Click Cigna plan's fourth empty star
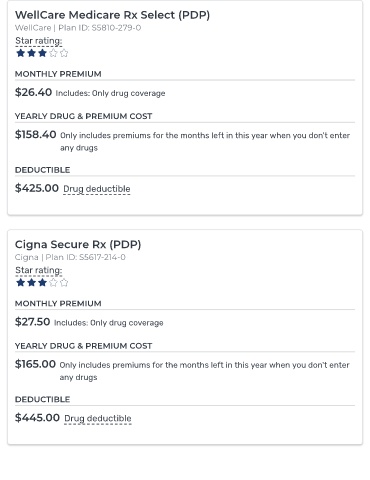The height and width of the screenshot is (480, 370). click(53, 283)
